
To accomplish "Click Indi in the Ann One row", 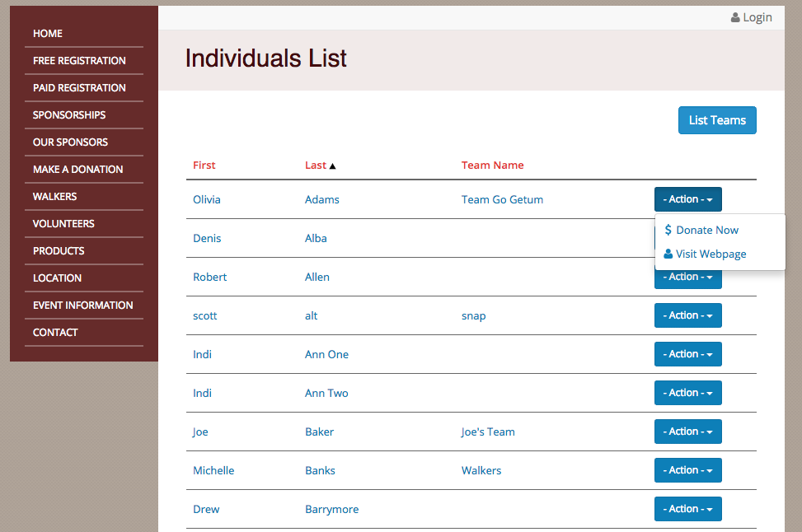I will coord(202,354).
